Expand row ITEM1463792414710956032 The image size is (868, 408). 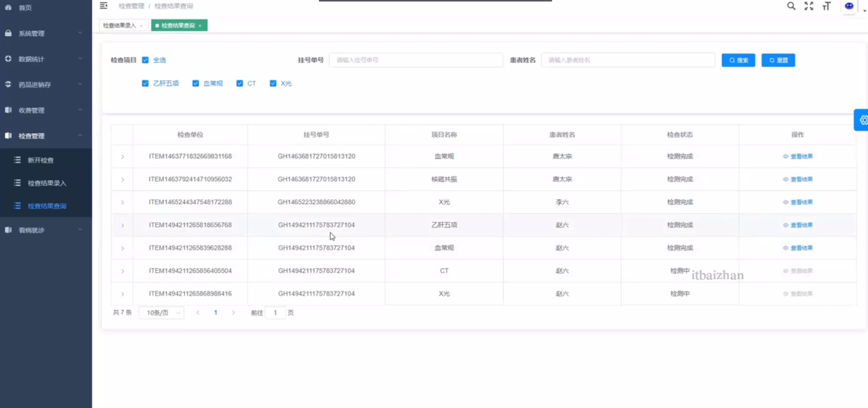pyautogui.click(x=122, y=180)
